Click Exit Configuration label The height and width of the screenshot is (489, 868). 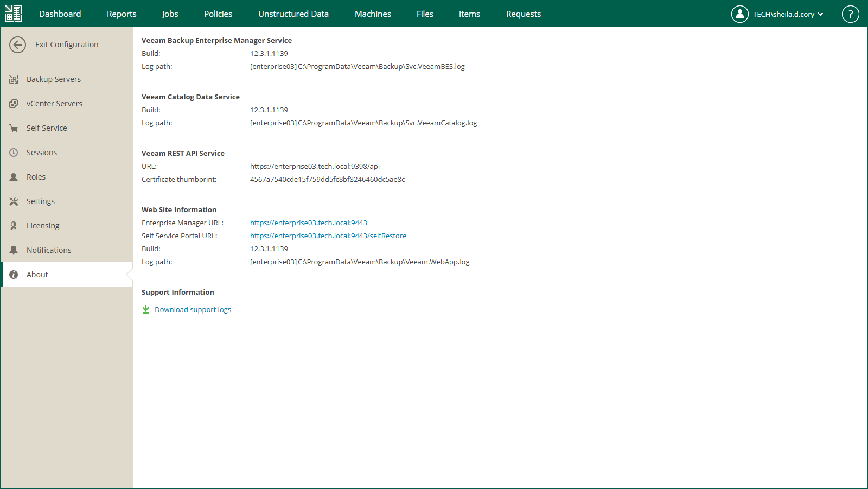pyautogui.click(x=67, y=45)
